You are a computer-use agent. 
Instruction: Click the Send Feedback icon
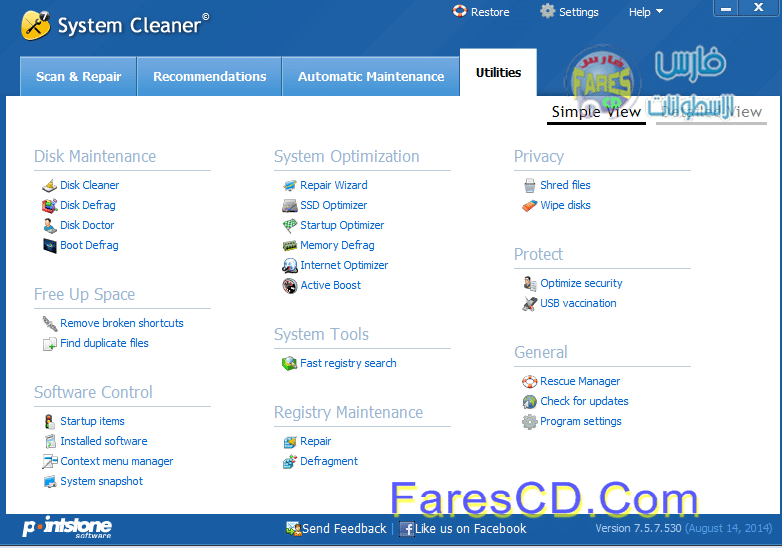[293, 529]
